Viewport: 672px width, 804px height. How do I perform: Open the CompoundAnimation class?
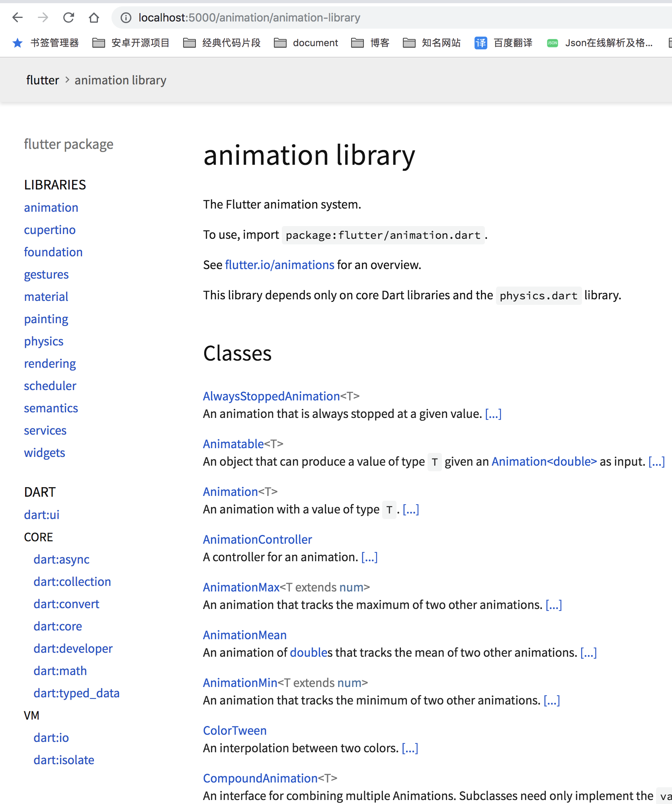coord(260,778)
